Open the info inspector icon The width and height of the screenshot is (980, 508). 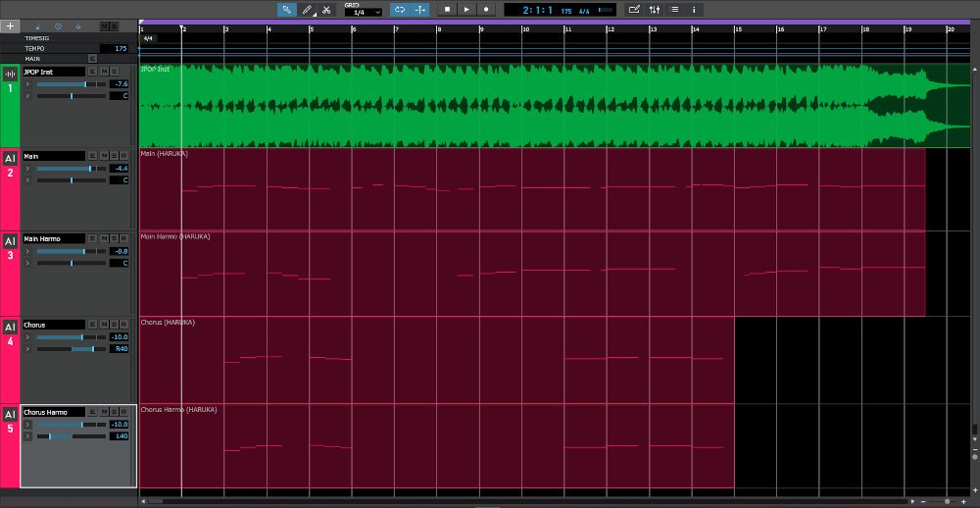[x=694, y=10]
